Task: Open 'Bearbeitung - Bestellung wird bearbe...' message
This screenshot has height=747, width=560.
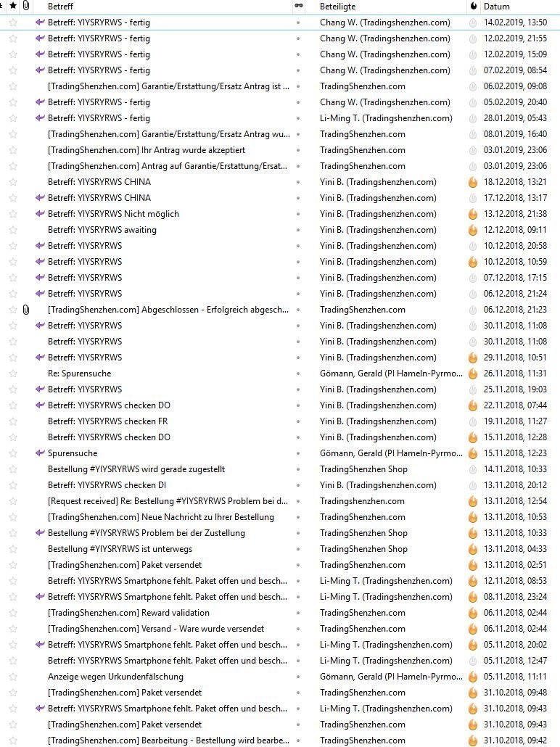Action: coord(169,740)
